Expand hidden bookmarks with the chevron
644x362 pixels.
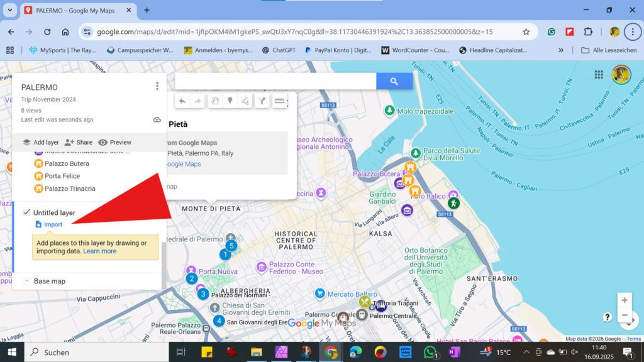click(x=560, y=50)
